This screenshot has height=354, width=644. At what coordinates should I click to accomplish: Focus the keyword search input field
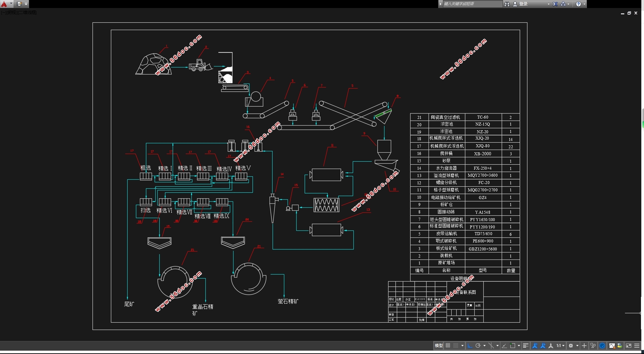point(472,4)
